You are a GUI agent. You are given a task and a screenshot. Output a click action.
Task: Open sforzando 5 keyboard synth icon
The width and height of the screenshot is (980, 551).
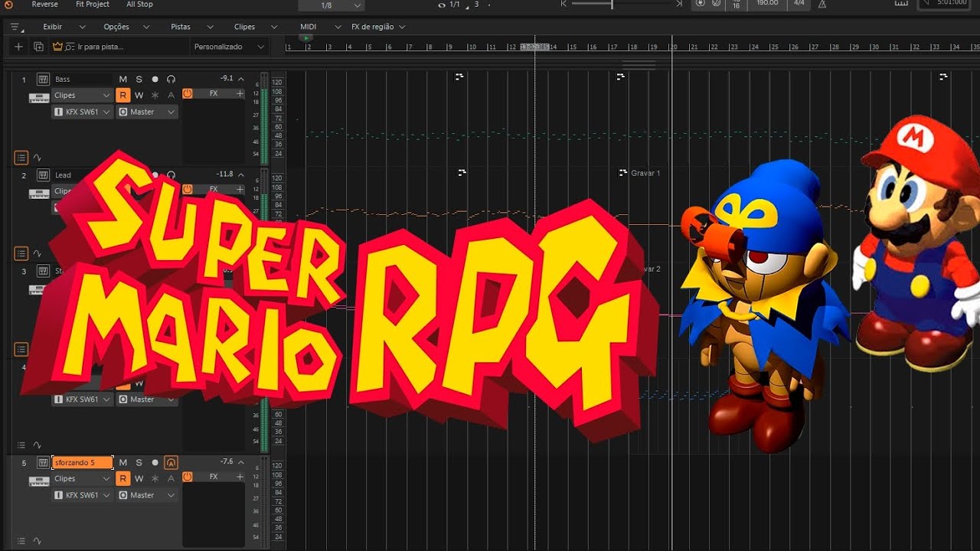[38, 481]
